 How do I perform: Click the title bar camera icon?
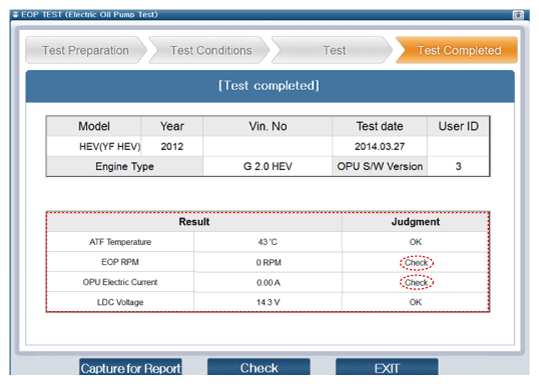[x=518, y=15]
